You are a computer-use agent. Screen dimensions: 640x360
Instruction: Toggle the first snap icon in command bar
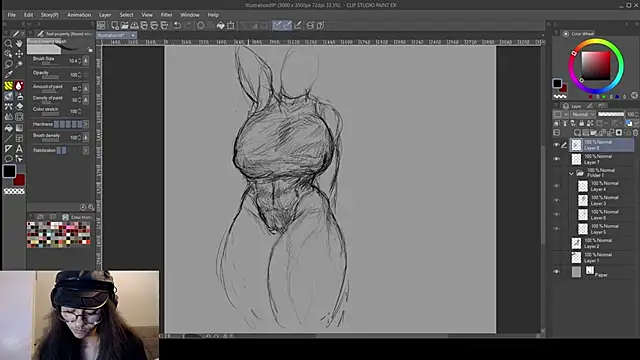(x=277, y=25)
